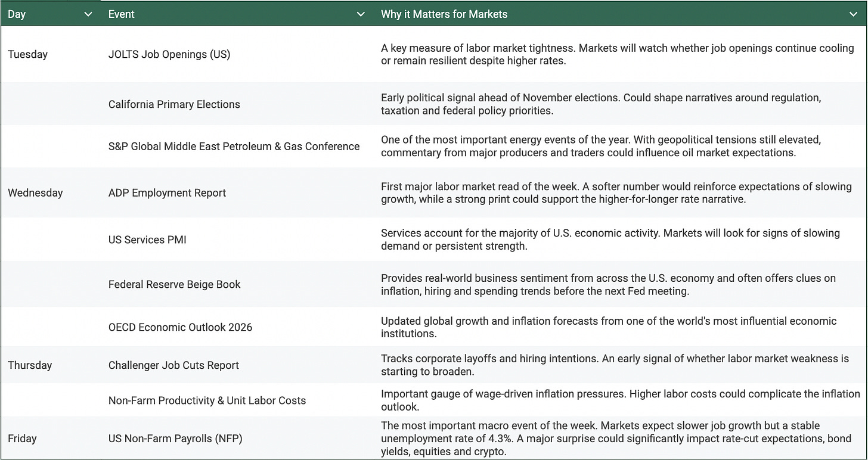Click the important energy events description
868x460 pixels.
coord(601,146)
